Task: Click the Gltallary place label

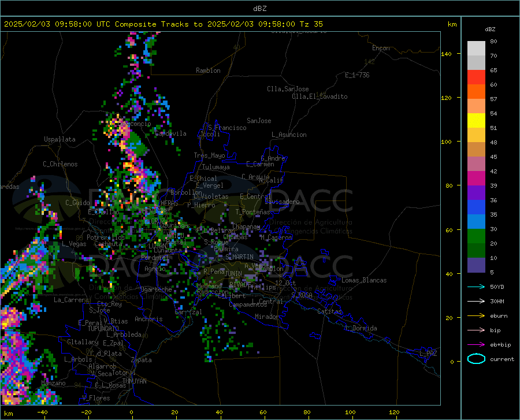Action: pos(83,342)
